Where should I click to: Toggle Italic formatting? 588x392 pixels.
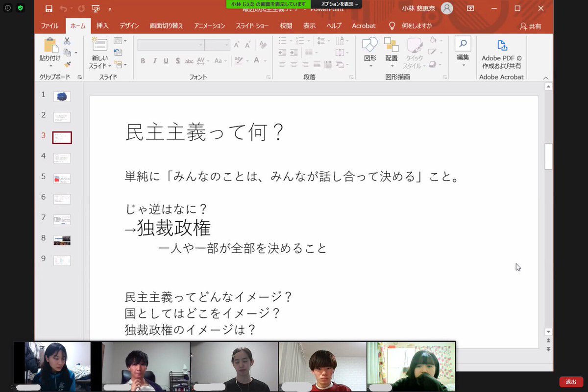pyautogui.click(x=154, y=61)
